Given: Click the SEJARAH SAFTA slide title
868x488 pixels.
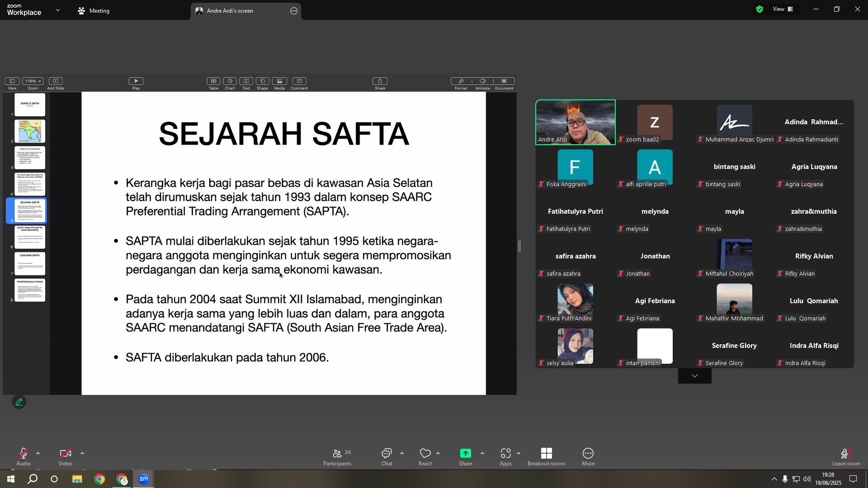Looking at the screenshot, I should [x=284, y=134].
